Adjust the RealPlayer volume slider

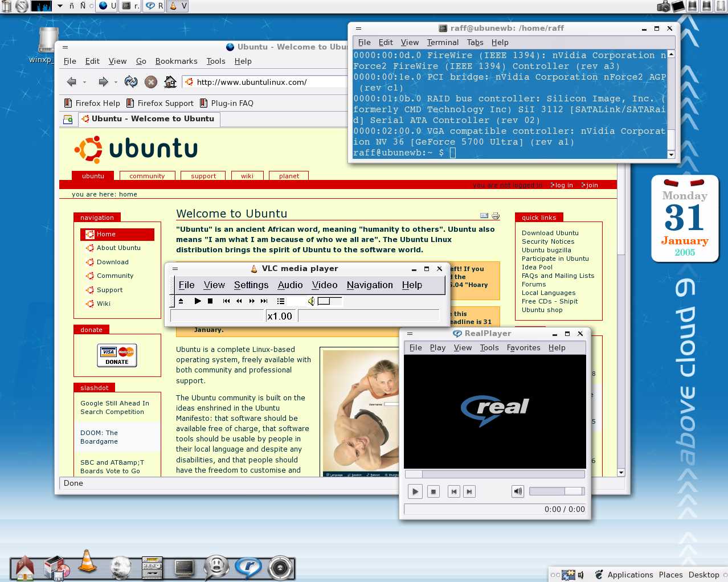pyautogui.click(x=557, y=491)
